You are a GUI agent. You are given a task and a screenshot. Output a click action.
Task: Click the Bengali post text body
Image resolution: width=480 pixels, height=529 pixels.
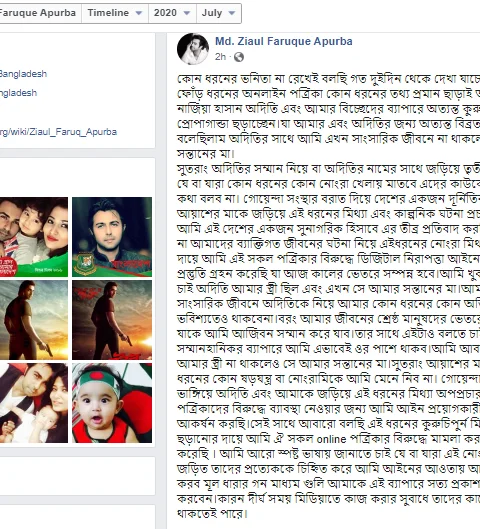[x=328, y=296]
